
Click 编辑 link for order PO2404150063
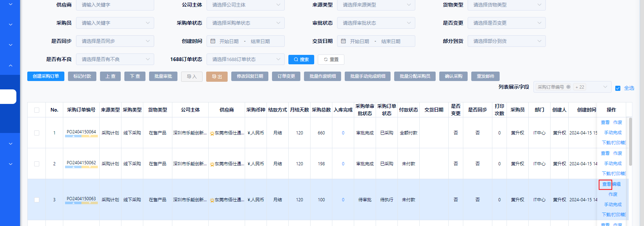point(617,184)
